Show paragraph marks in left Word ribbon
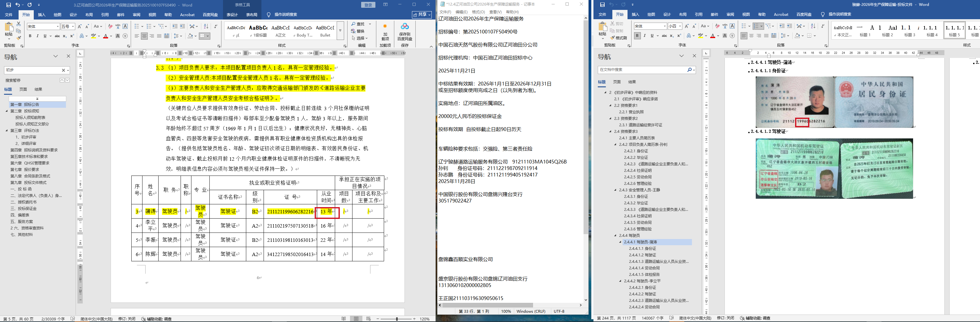980x322 pixels. (x=216, y=26)
